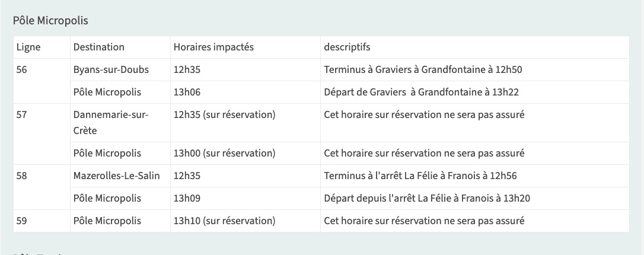The height and width of the screenshot is (255, 644).
Task: Click the 13h00 (sur réservation) time cell
Action: 224,154
